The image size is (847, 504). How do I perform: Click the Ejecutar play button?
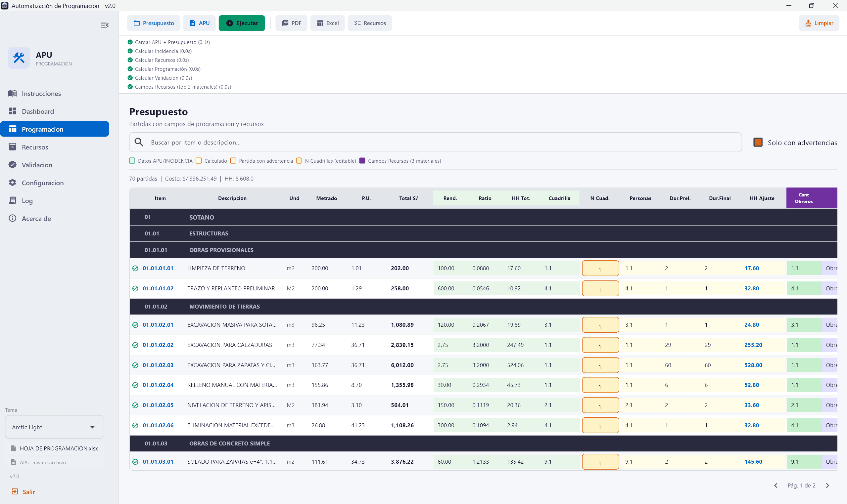click(242, 23)
